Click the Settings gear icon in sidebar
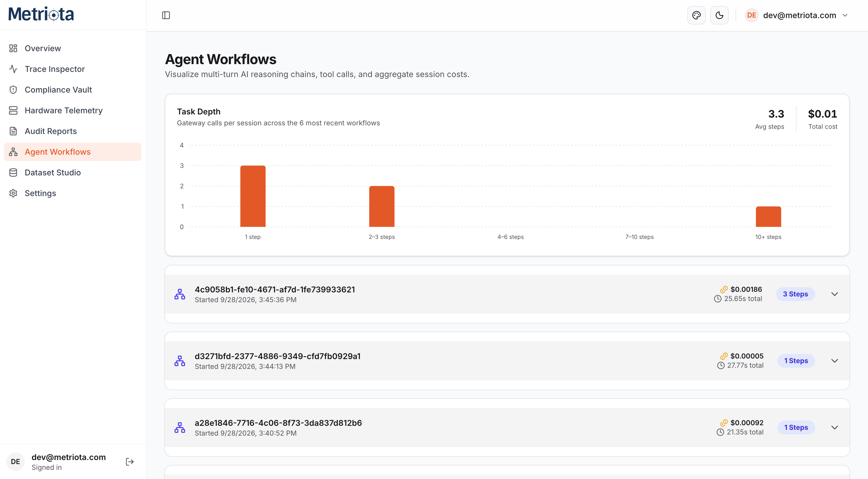This screenshot has width=868, height=479. pos(13,193)
